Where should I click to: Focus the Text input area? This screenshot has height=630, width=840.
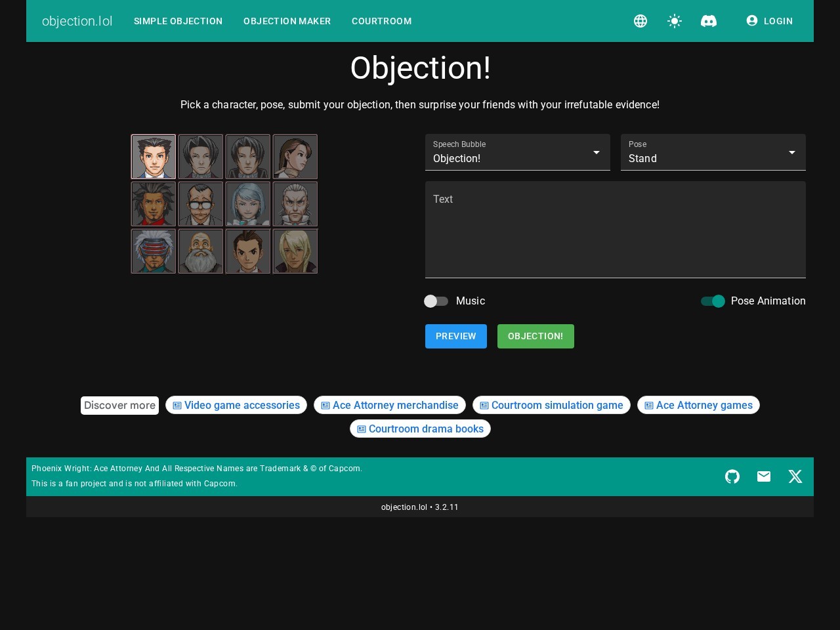(x=616, y=230)
